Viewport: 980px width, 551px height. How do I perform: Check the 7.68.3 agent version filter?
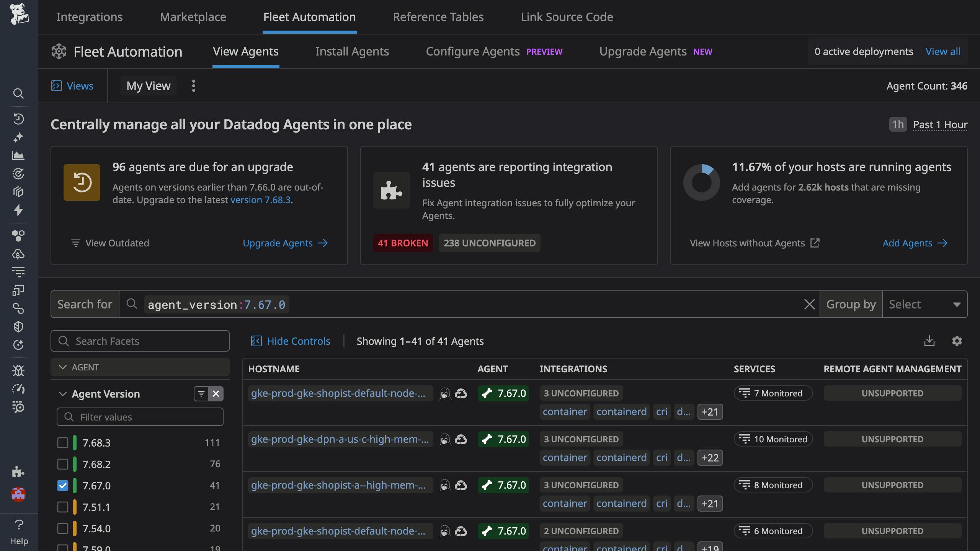click(63, 443)
